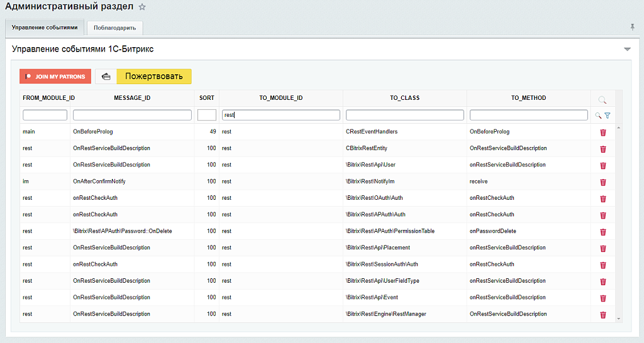This screenshot has width=644, height=343.
Task: Delete the PermissionTable onPasswordDelete row
Action: [602, 232]
